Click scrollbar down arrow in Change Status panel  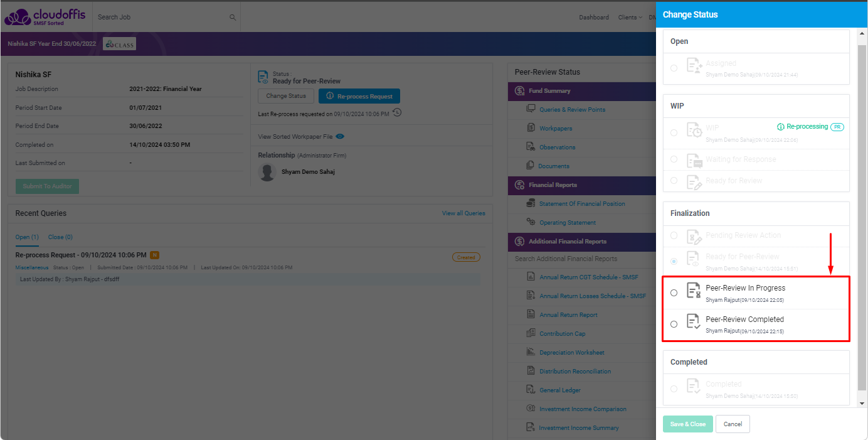862,403
